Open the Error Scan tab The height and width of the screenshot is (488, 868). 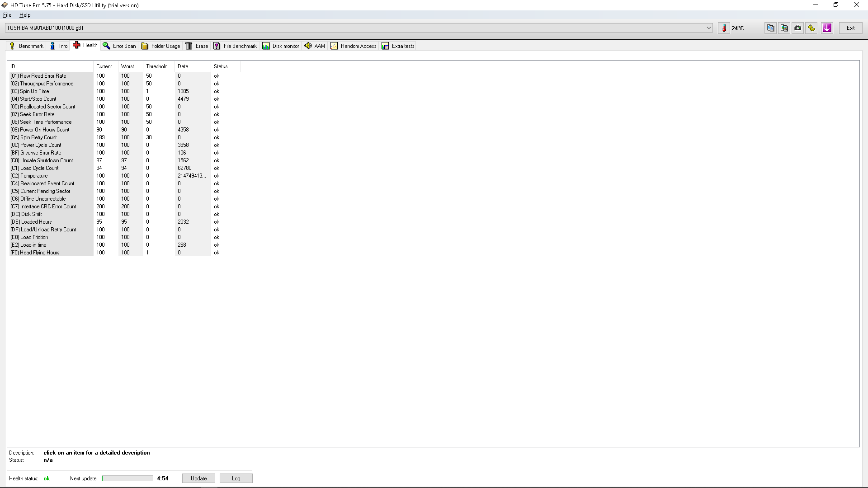[x=119, y=46]
